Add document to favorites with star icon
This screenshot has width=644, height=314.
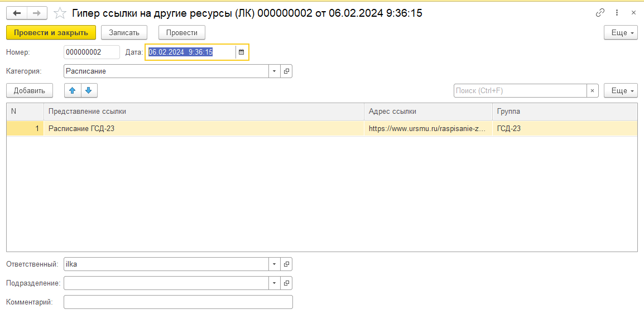(59, 13)
